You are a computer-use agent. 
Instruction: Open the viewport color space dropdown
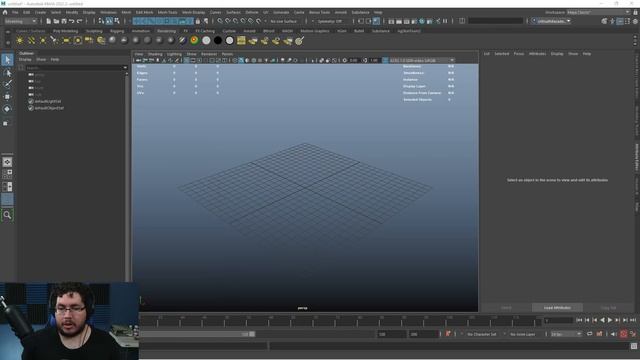[x=422, y=60]
